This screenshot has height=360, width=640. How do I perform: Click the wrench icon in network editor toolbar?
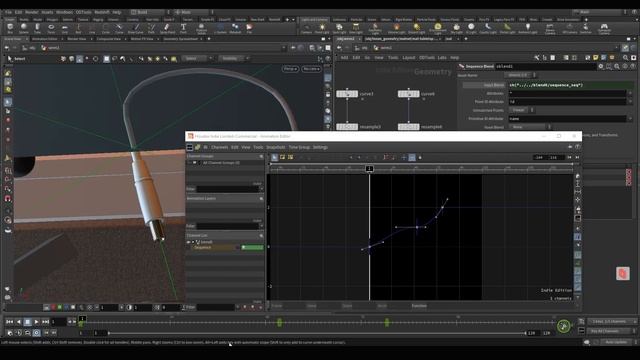(x=537, y=58)
